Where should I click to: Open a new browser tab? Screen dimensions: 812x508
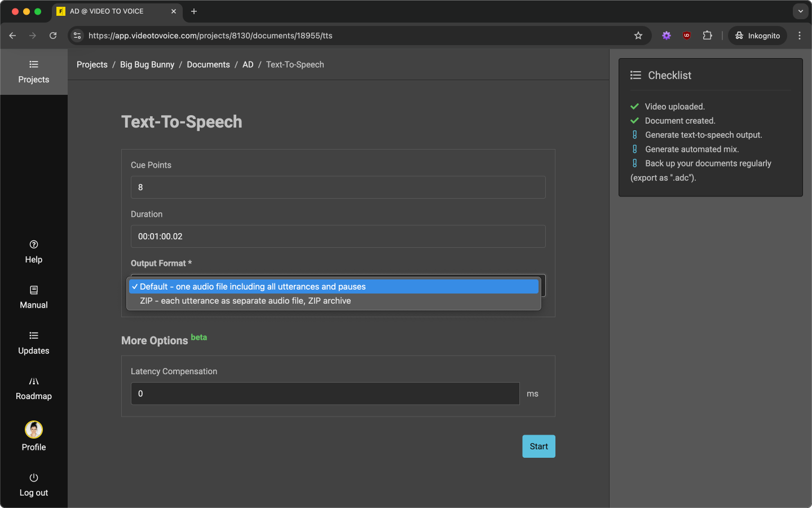pos(194,11)
